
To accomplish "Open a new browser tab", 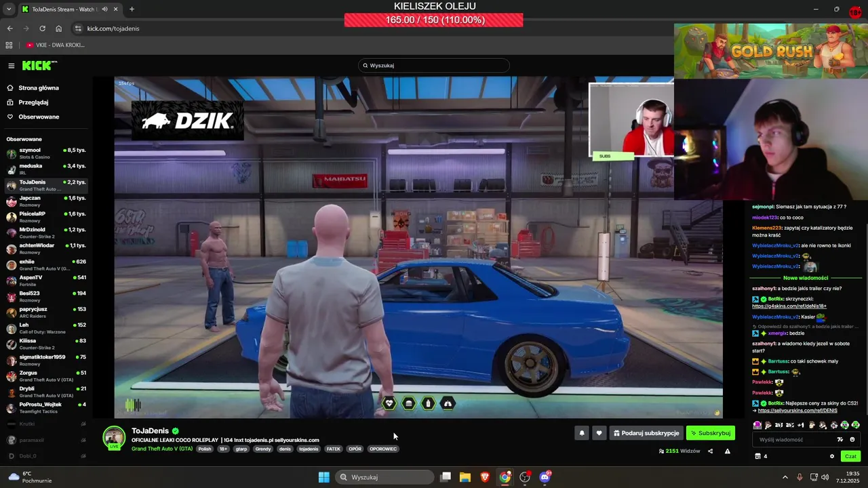I will [132, 9].
